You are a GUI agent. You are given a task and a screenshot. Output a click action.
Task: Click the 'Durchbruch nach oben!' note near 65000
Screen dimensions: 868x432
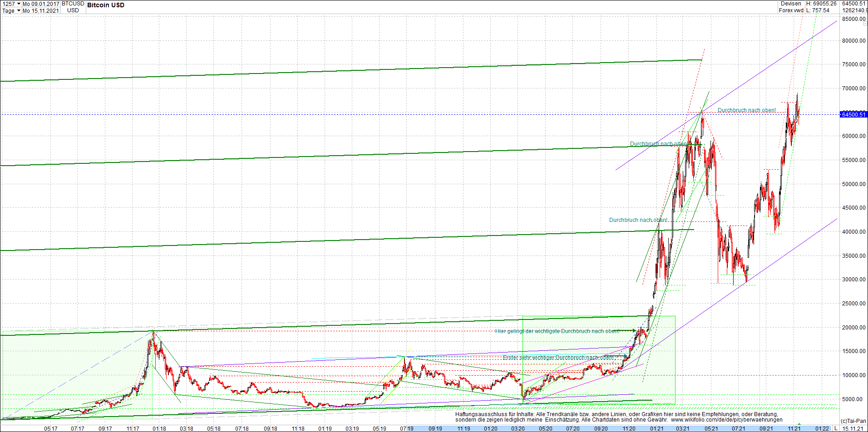click(x=747, y=110)
